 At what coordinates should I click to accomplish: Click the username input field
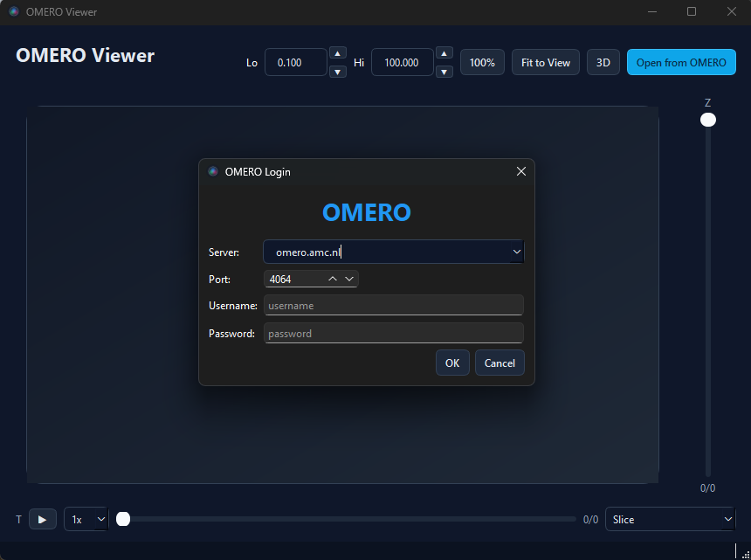pos(393,305)
